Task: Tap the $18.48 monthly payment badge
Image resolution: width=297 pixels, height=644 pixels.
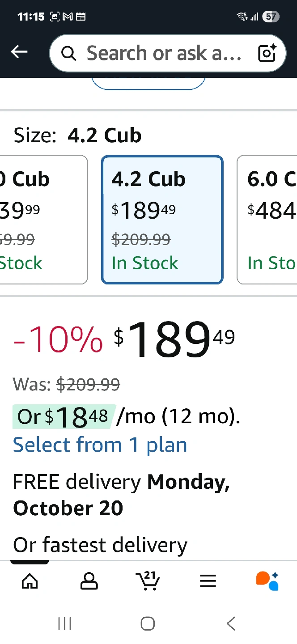Action: [64, 417]
